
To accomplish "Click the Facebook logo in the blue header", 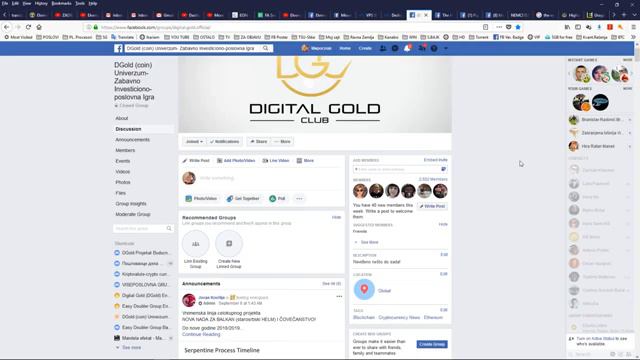I will coord(118,49).
